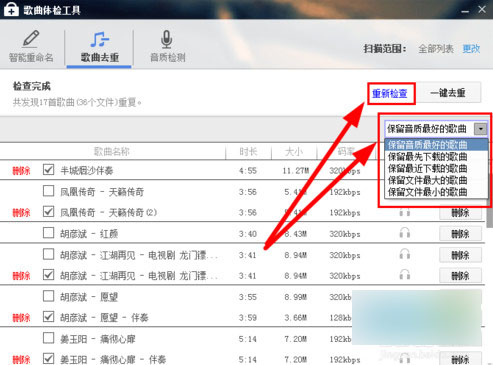Preview 胡彦斌 - 红颜 with headphone icon
The image size is (493, 365).
(x=405, y=233)
